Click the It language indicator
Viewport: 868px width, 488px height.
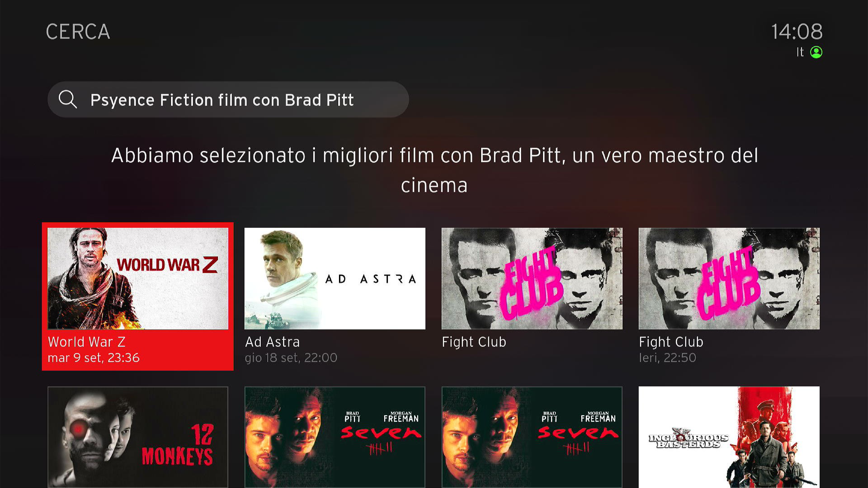coord(800,52)
